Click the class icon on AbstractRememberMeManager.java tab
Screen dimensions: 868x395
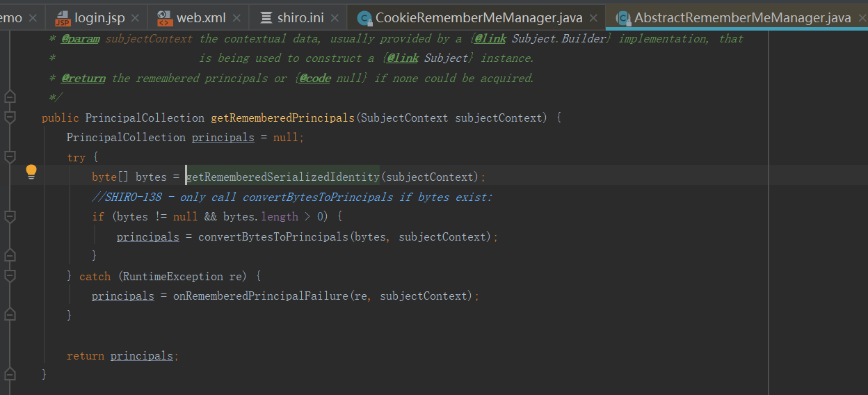622,18
